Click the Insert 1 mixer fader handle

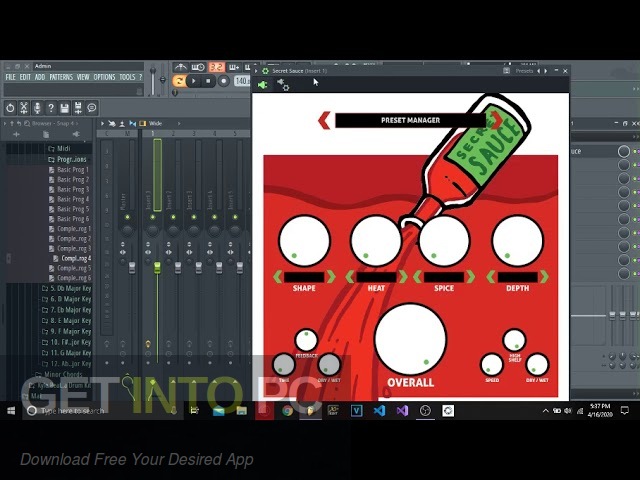pyautogui.click(x=157, y=268)
